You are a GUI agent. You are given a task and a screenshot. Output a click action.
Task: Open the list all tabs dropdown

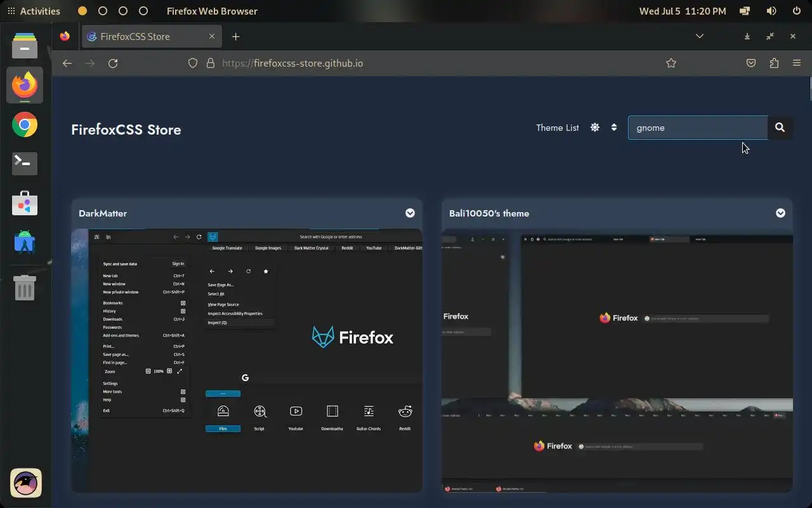click(x=700, y=36)
